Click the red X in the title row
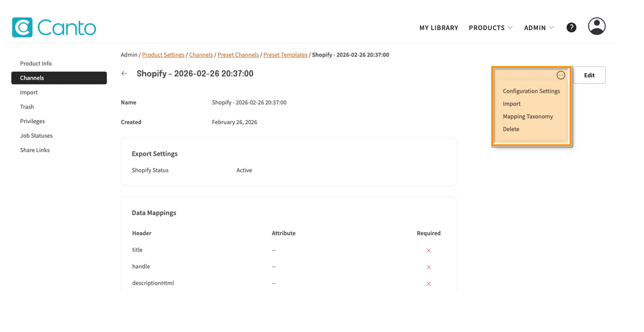This screenshot has height=332, width=644. 429,250
